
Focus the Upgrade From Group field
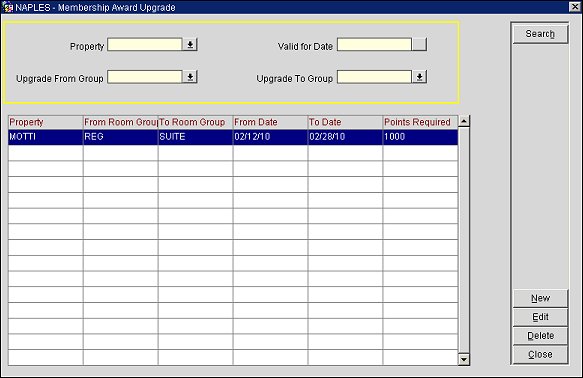pos(145,77)
